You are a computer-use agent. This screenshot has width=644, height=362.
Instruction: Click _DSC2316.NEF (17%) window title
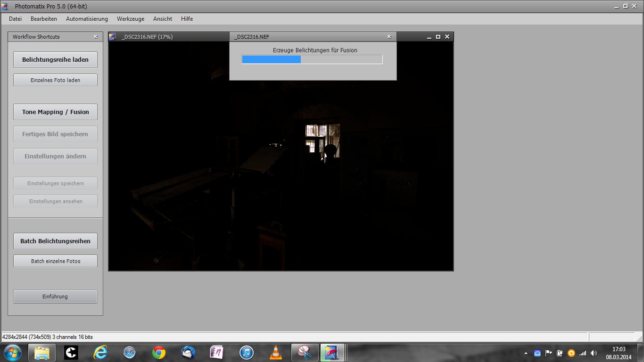147,37
